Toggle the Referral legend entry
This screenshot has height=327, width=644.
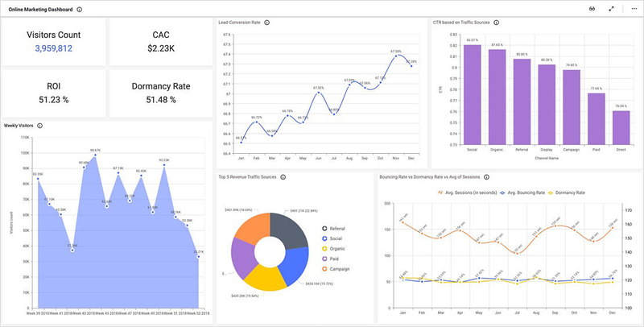[x=333, y=229]
